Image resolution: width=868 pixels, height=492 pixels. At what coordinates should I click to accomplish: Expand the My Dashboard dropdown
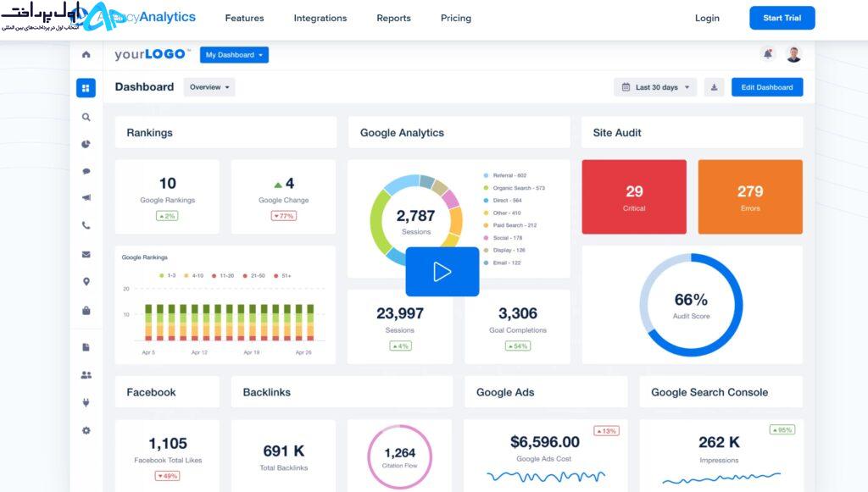(x=234, y=55)
